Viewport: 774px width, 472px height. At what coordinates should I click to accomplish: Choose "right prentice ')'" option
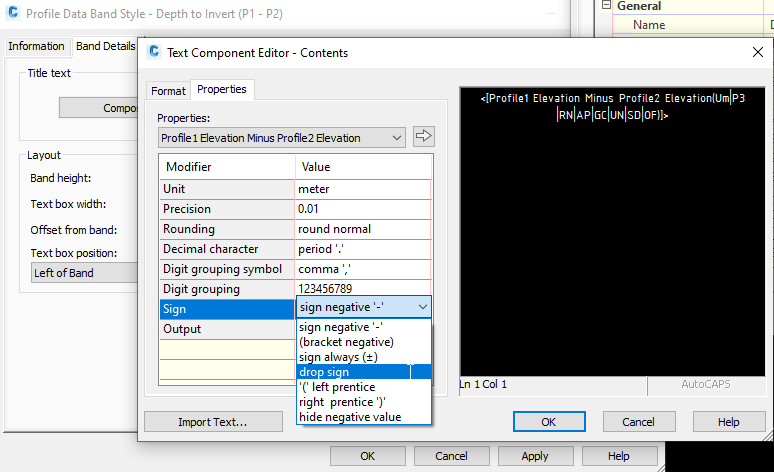364,402
